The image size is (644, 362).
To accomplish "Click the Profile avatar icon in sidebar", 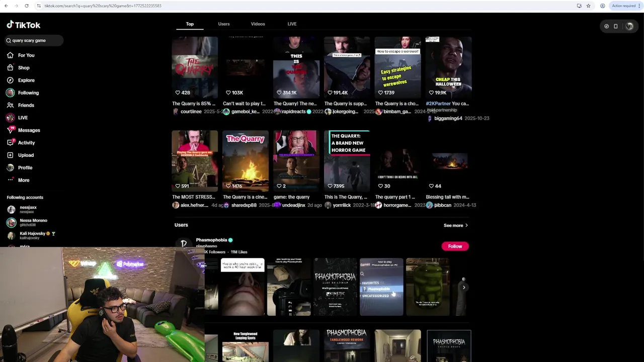I will tap(10, 167).
